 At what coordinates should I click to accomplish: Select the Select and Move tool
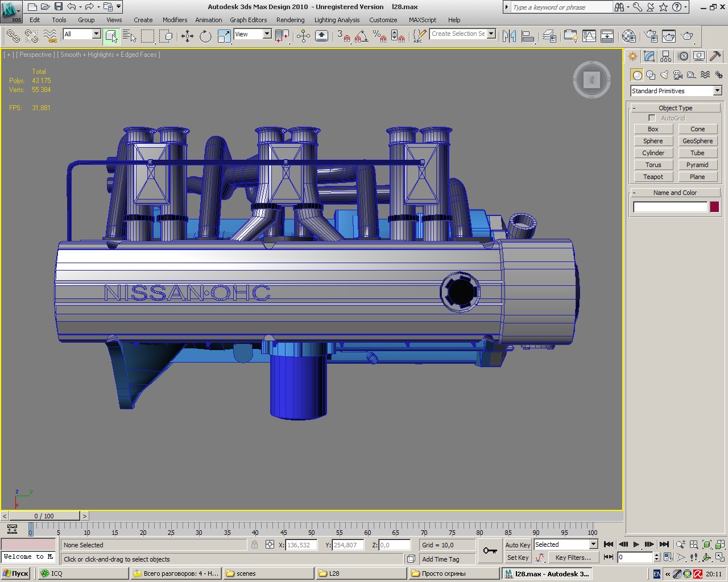point(187,36)
